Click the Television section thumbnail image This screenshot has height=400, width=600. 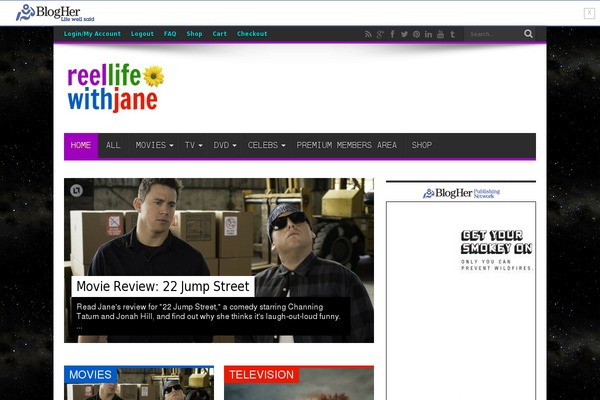[x=299, y=384]
